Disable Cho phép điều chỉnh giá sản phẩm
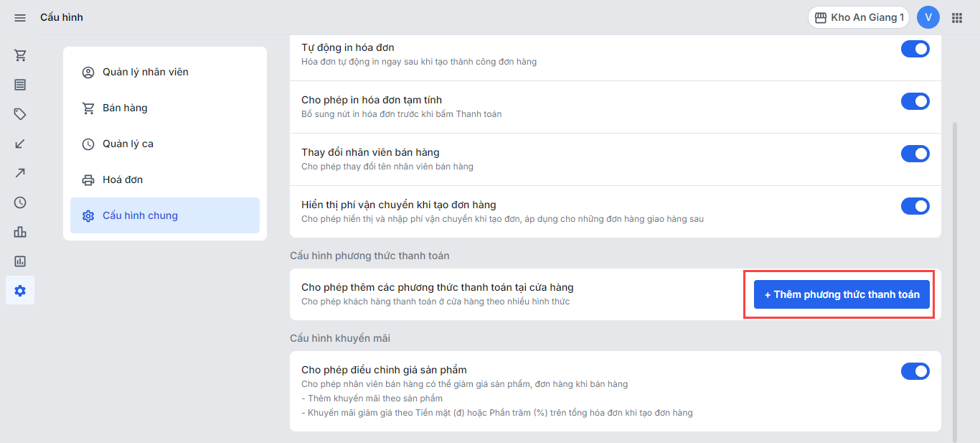 [x=915, y=371]
